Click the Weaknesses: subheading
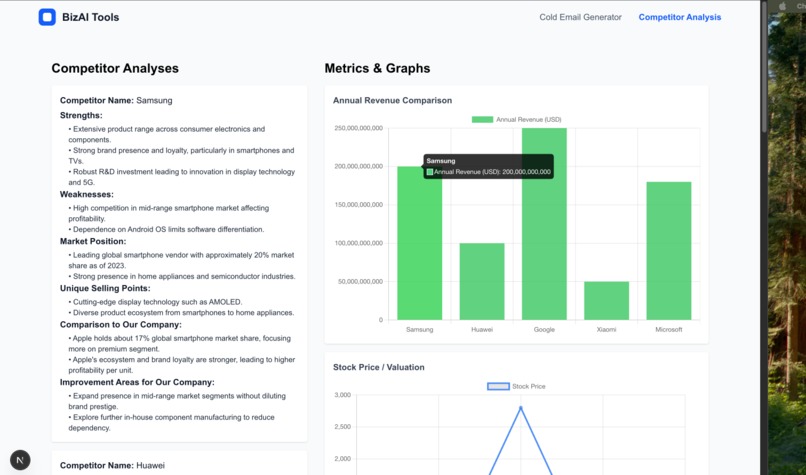This screenshot has width=806, height=475. coord(86,194)
